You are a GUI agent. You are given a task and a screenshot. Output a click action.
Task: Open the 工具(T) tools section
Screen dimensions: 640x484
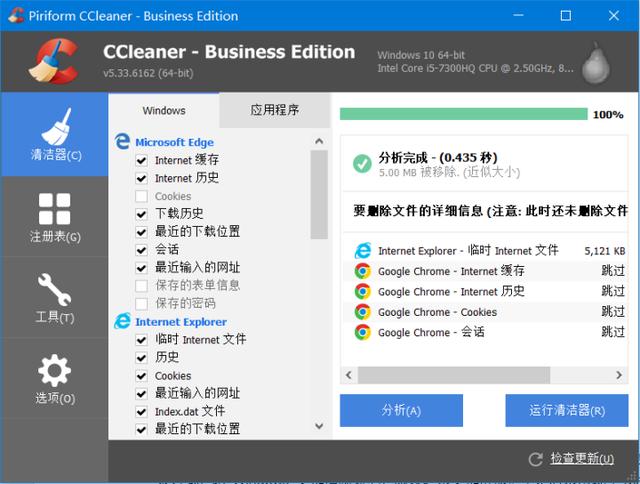[54, 298]
